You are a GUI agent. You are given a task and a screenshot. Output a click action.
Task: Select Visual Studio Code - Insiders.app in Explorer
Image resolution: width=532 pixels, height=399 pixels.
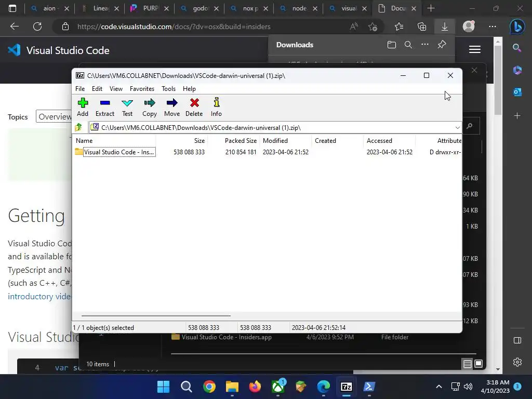(x=227, y=337)
